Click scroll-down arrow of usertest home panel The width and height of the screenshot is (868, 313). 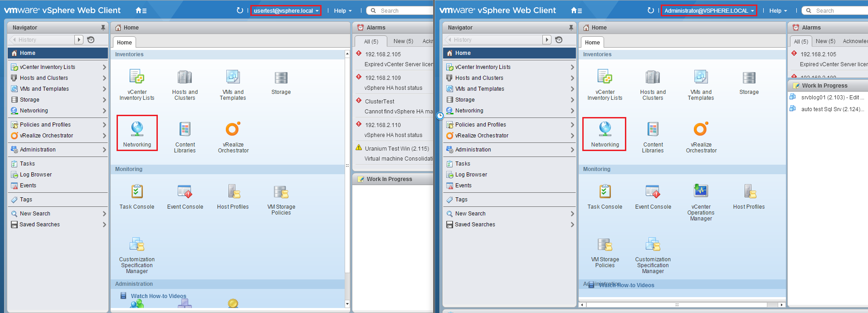(x=347, y=304)
